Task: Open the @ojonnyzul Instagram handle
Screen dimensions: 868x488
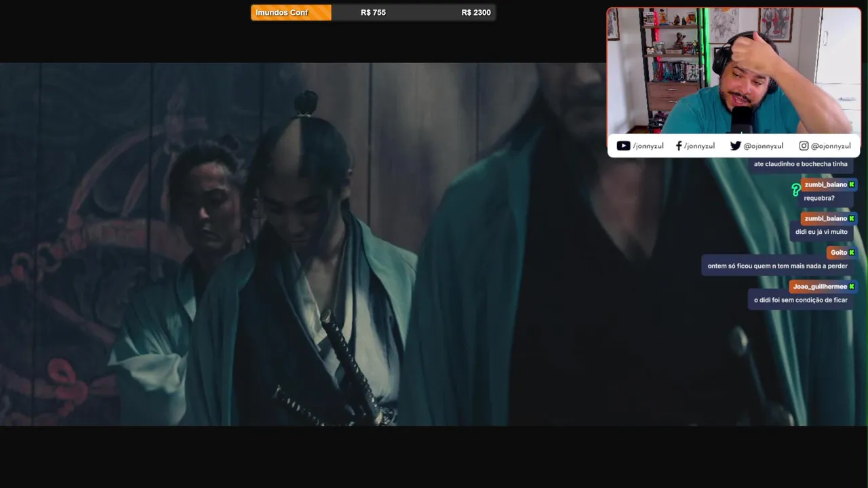Action: point(831,146)
